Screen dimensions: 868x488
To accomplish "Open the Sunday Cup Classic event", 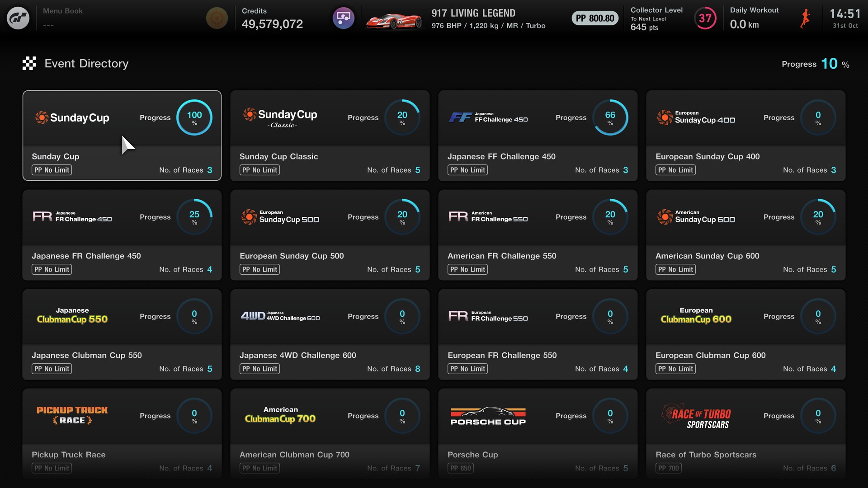I will click(x=330, y=136).
